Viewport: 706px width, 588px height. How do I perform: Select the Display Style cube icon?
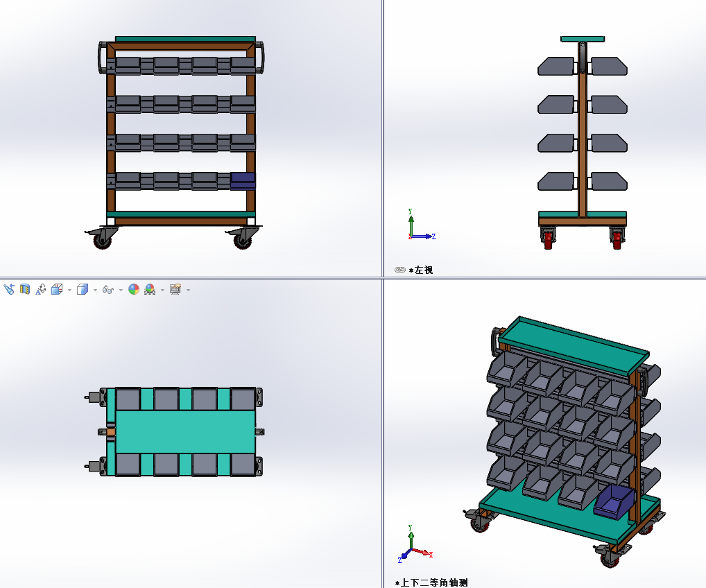point(83,290)
